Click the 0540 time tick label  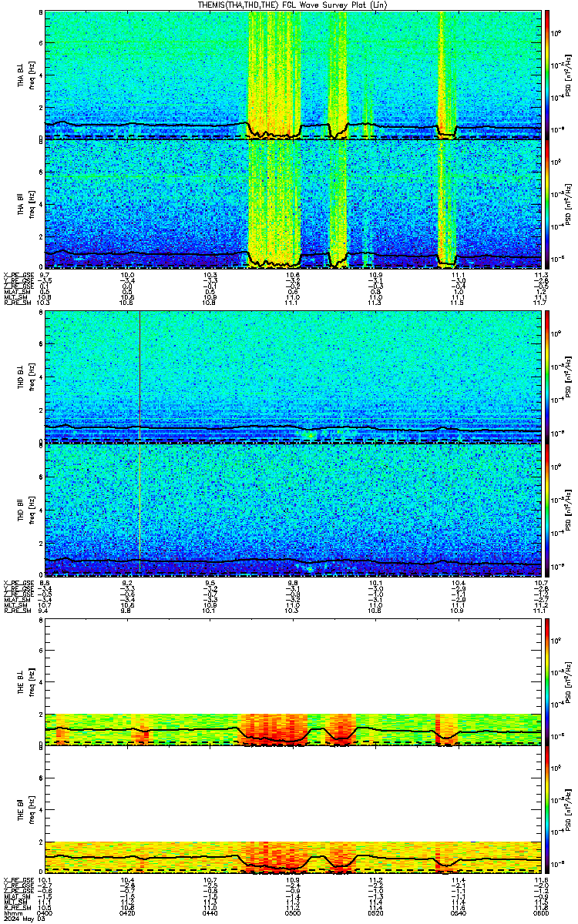tap(458, 913)
